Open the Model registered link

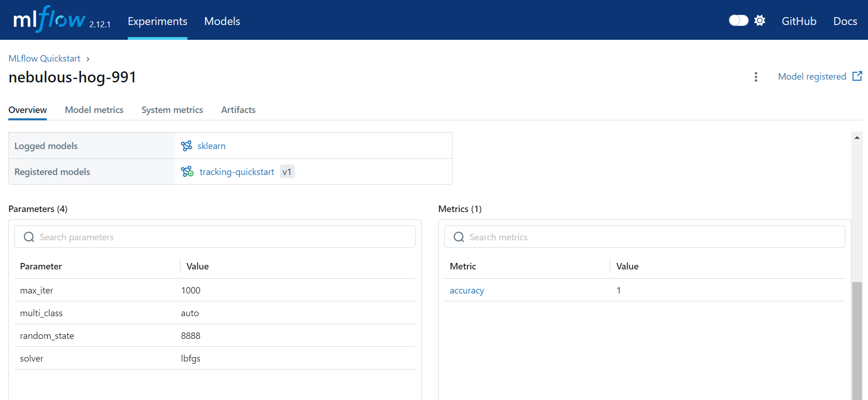[x=812, y=76]
